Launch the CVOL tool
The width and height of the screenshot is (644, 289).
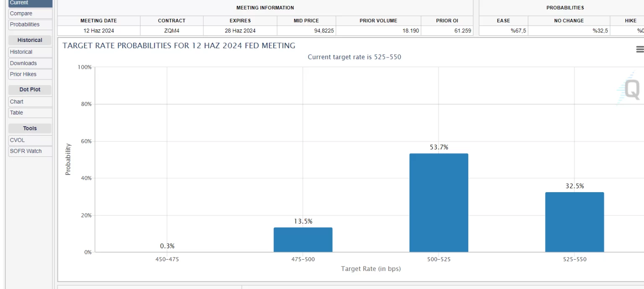pos(30,140)
